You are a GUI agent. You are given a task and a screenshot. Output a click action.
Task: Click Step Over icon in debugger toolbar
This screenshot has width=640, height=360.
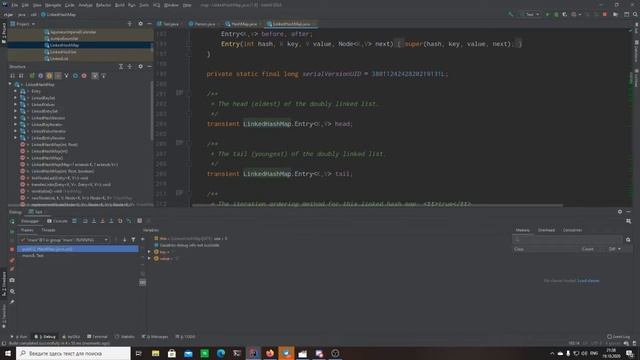coord(85,221)
